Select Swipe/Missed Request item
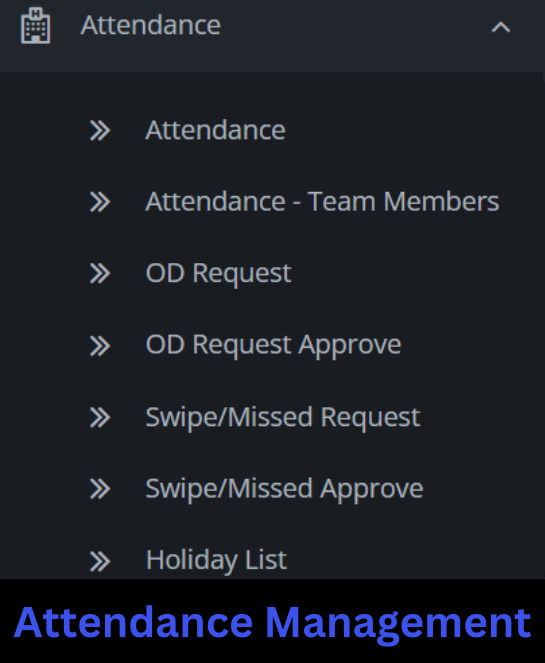Image resolution: width=545 pixels, height=663 pixels. [x=282, y=418]
